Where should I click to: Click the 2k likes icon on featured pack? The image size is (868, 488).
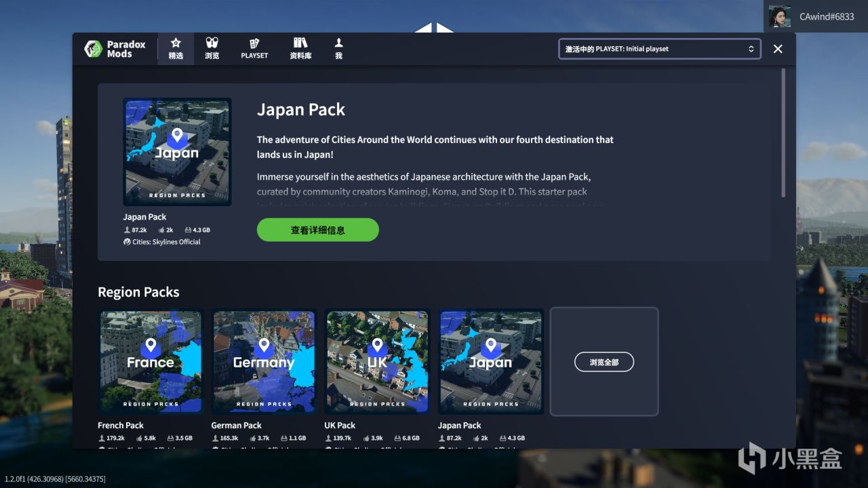[x=161, y=230]
